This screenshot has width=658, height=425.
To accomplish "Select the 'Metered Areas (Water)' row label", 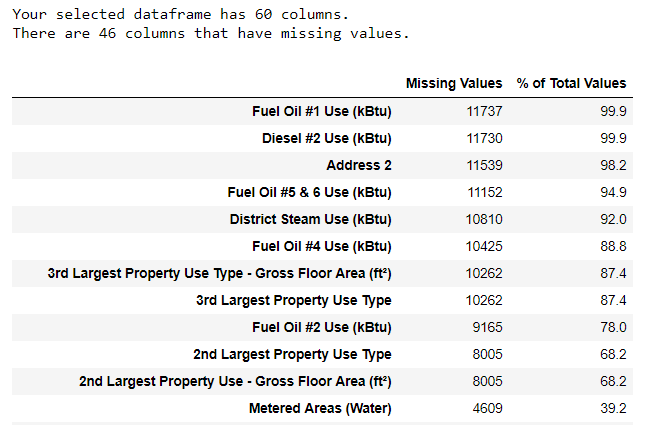I will (320, 408).
